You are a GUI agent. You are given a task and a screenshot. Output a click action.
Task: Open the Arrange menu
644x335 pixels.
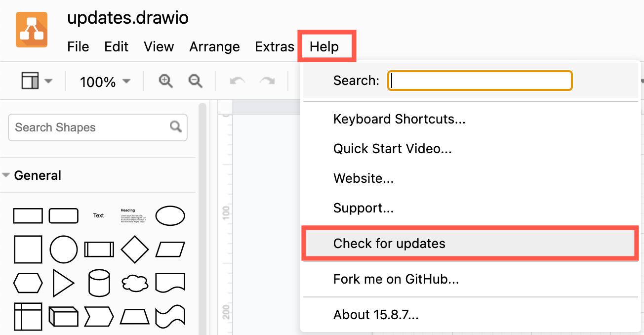coord(214,46)
